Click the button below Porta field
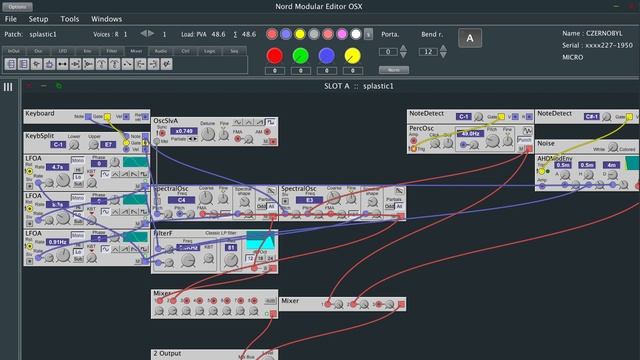The image size is (640, 360). tap(393, 70)
